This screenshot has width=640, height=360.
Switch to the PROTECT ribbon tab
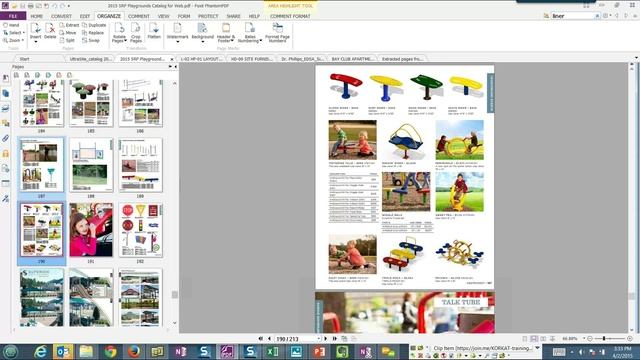208,16
